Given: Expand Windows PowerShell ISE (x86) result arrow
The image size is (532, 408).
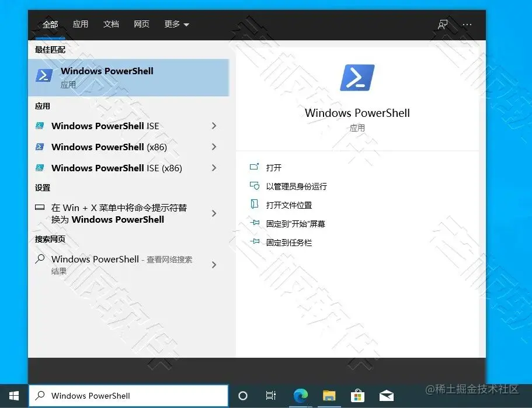Looking at the screenshot, I should (214, 168).
